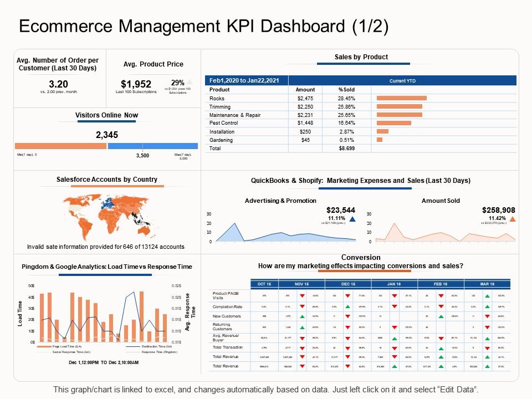Screen dimensions: 532x399
Task: Select the green up triangle for New Customers in NOV 15
Action: (302, 315)
